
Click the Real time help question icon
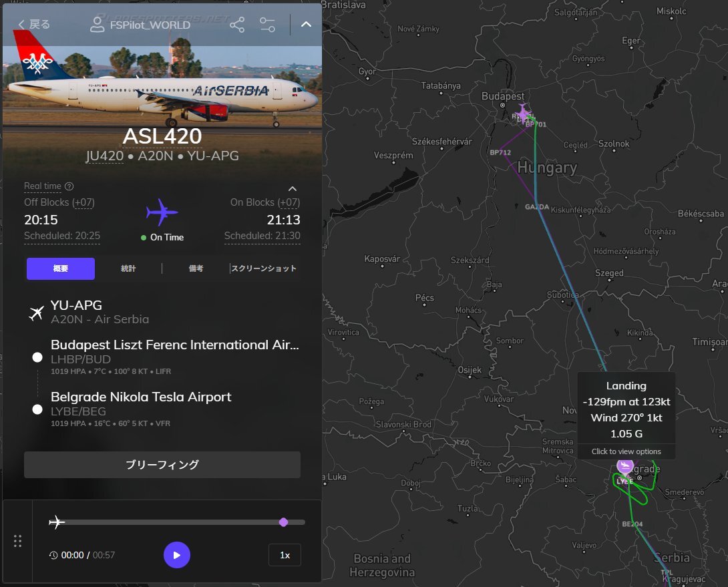(x=69, y=186)
